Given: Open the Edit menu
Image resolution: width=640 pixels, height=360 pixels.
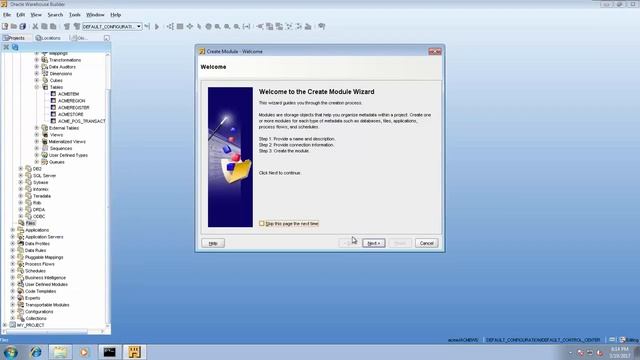Looking at the screenshot, I should point(20,15).
